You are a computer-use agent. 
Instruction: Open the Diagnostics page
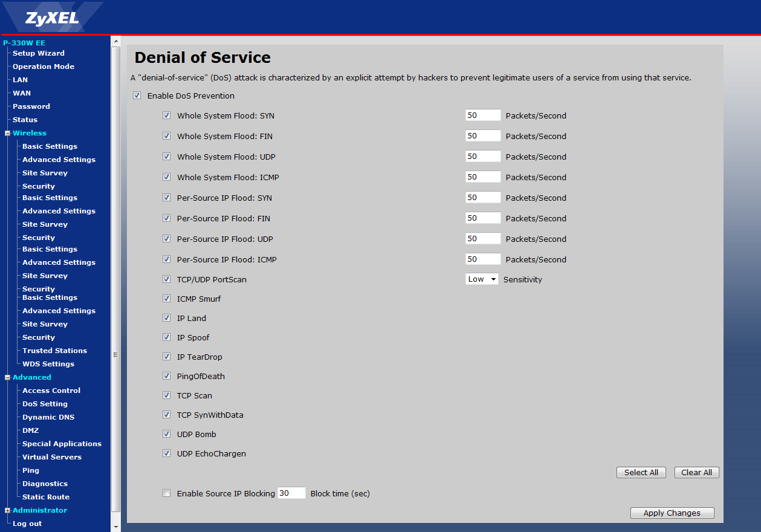[45, 484]
